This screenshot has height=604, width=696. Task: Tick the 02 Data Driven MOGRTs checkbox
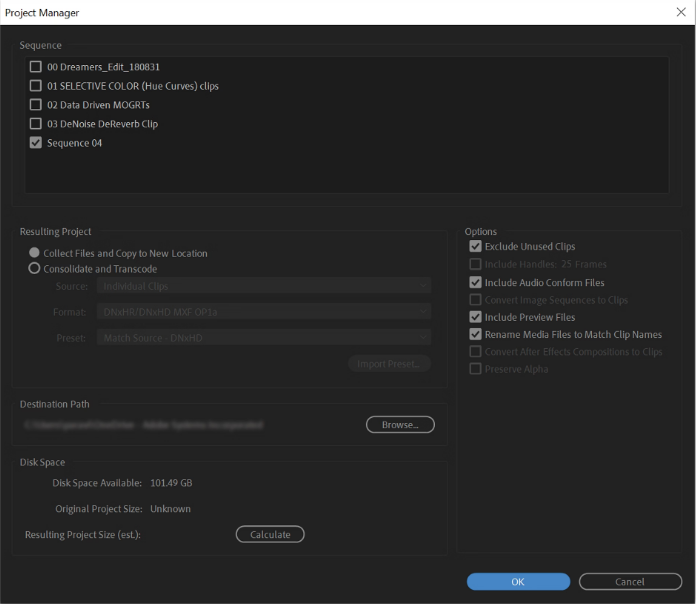(x=36, y=105)
